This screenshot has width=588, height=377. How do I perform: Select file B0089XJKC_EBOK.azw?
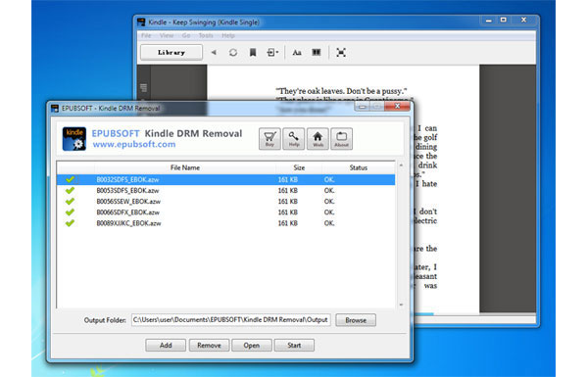(x=225, y=223)
